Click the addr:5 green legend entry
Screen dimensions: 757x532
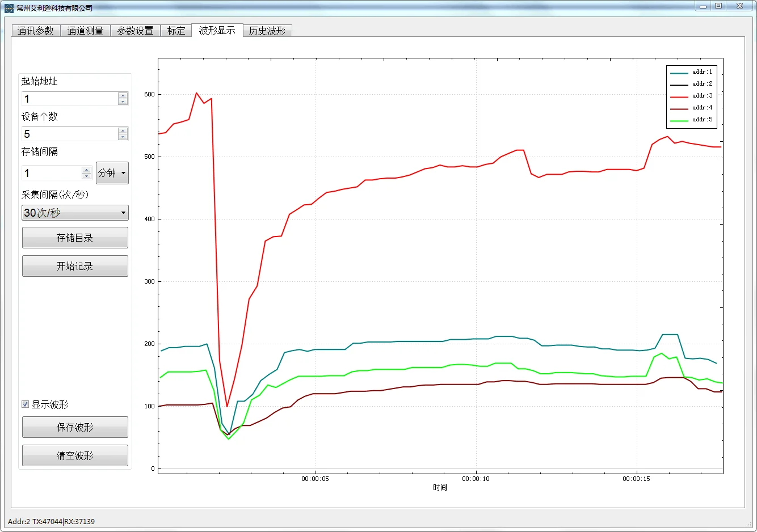coord(691,120)
